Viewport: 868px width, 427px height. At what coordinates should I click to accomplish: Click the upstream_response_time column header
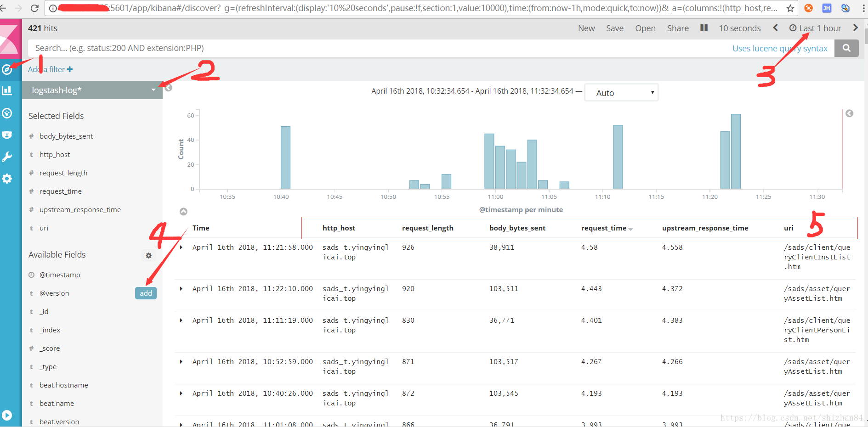coord(705,228)
